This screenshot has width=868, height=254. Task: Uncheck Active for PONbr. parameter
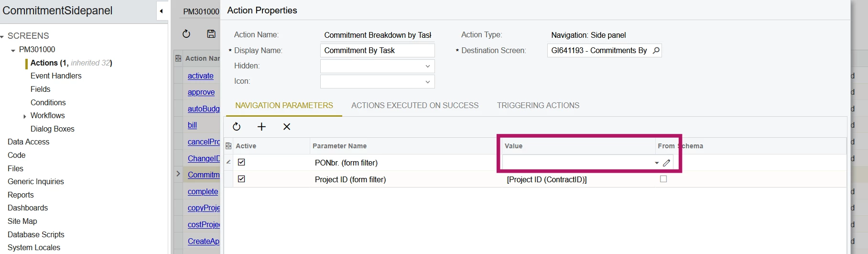tap(241, 163)
